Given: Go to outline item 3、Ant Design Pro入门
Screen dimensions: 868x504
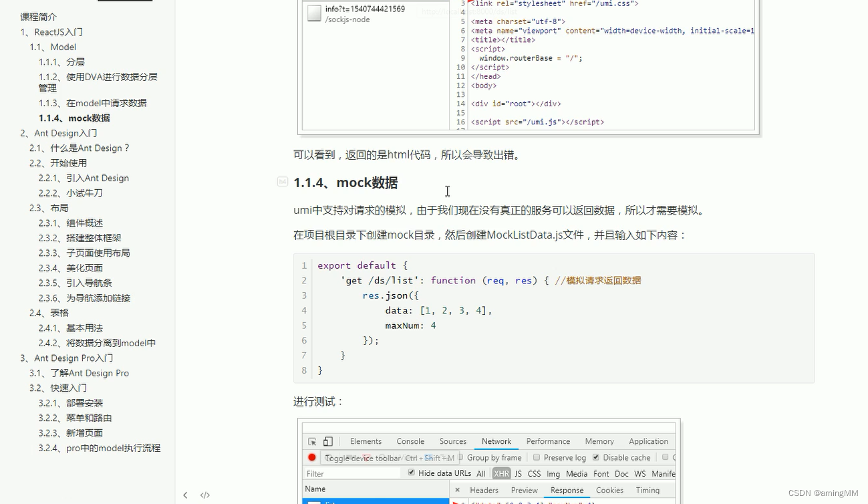Looking at the screenshot, I should pos(67,358).
